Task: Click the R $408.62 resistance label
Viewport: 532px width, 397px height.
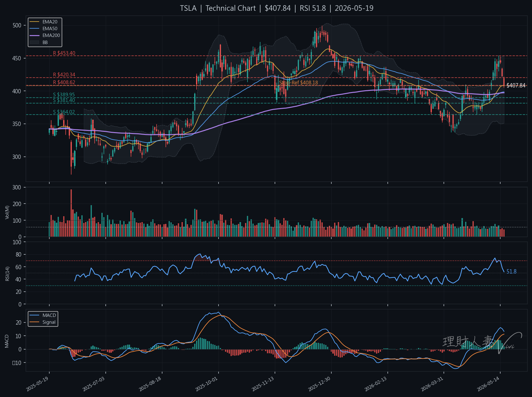Action: point(64,83)
